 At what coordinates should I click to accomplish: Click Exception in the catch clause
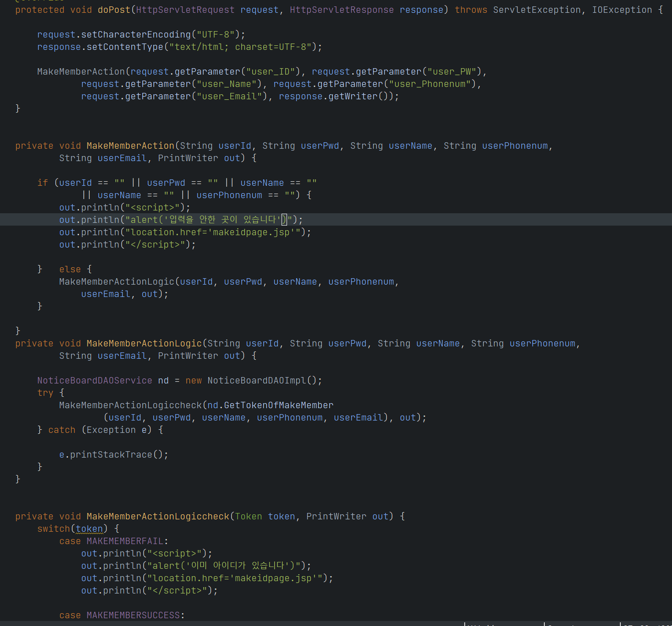pos(111,430)
